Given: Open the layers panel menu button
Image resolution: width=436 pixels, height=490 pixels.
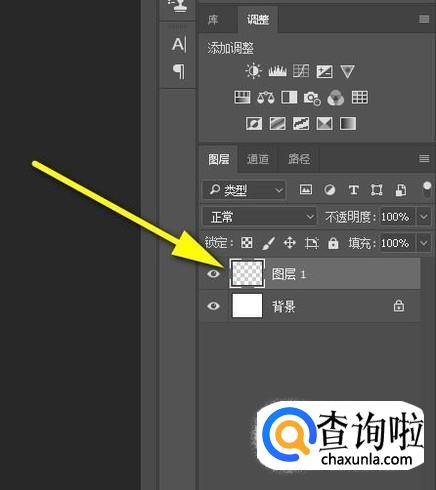Looking at the screenshot, I should [x=424, y=159].
